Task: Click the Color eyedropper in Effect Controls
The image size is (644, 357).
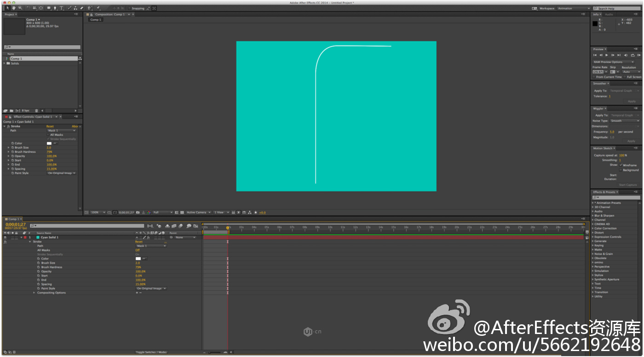Action: (56, 143)
